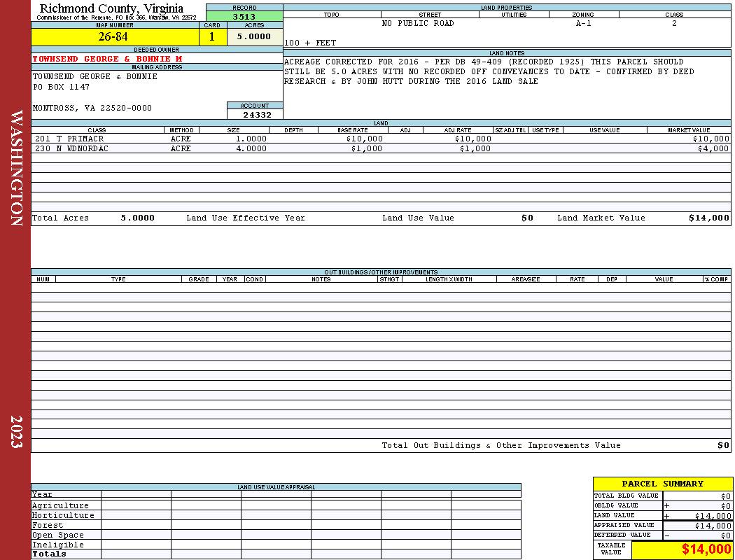Click APPRAISED VALUE $14,000 row
Screen dimensions: 735x560
[x=662, y=525]
